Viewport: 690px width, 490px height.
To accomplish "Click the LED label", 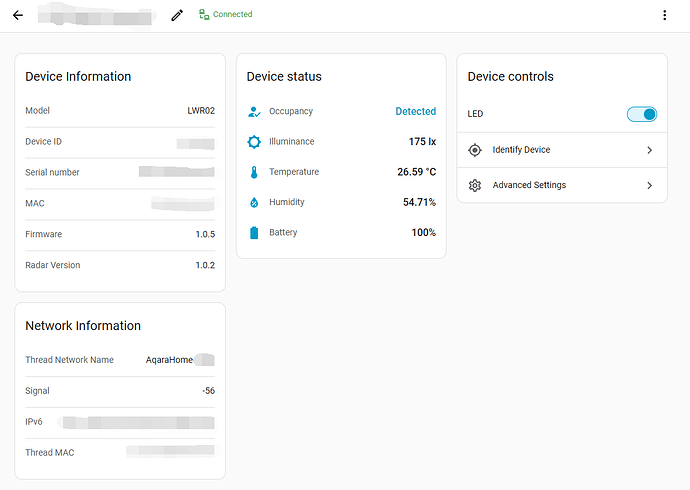I will [475, 114].
